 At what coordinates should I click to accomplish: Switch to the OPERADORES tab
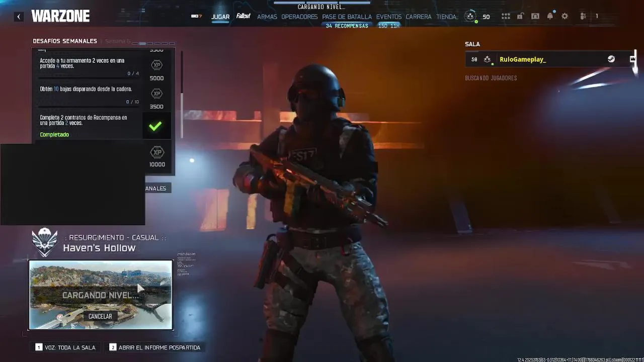[x=299, y=17]
